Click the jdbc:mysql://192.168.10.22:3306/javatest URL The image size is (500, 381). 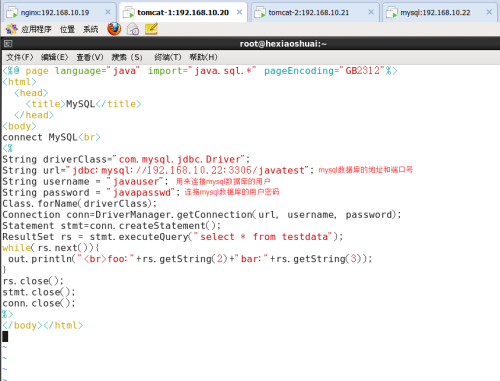click(x=188, y=170)
